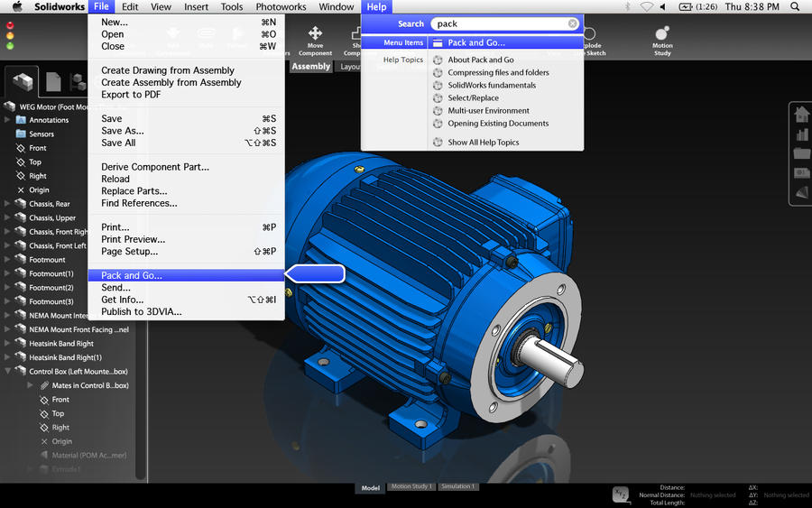Expand the Footmount(2) component node
Screen dimensions: 812x508
[x=7, y=288]
